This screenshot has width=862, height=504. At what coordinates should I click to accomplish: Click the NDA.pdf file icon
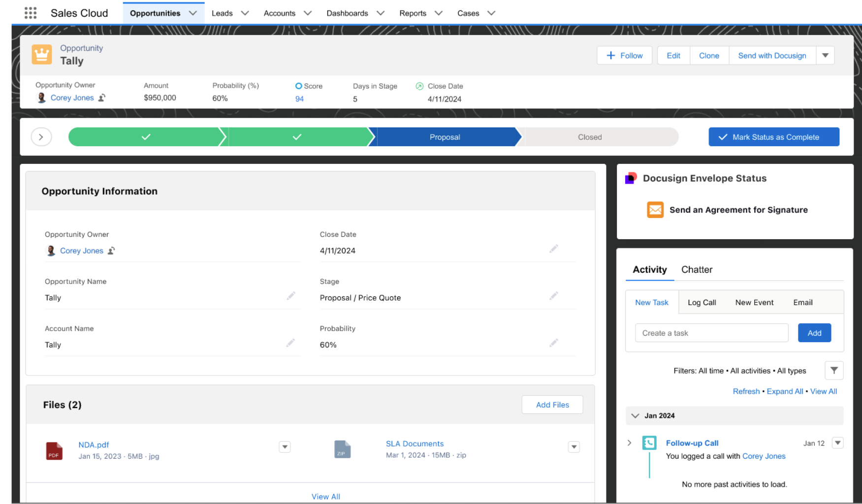54,450
